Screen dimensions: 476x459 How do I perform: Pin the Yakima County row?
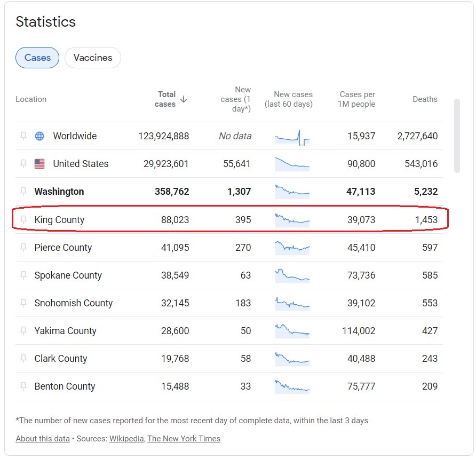[x=23, y=330]
